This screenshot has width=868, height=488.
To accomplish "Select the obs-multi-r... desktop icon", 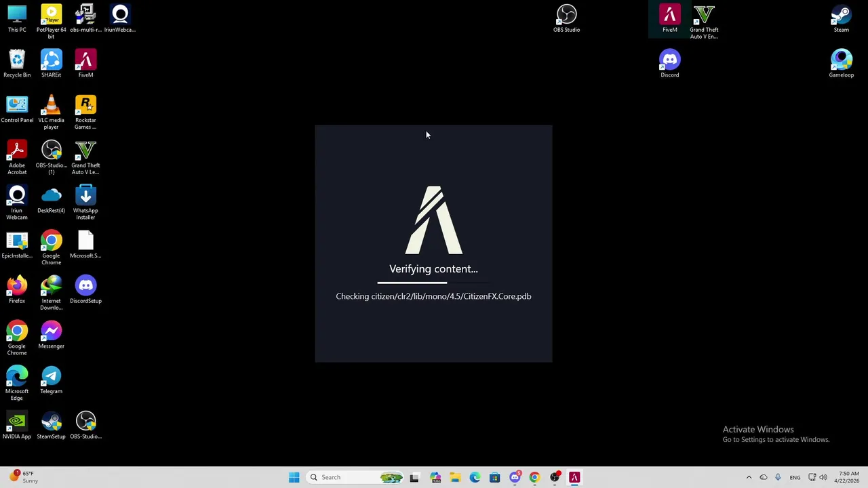I will click(85, 19).
